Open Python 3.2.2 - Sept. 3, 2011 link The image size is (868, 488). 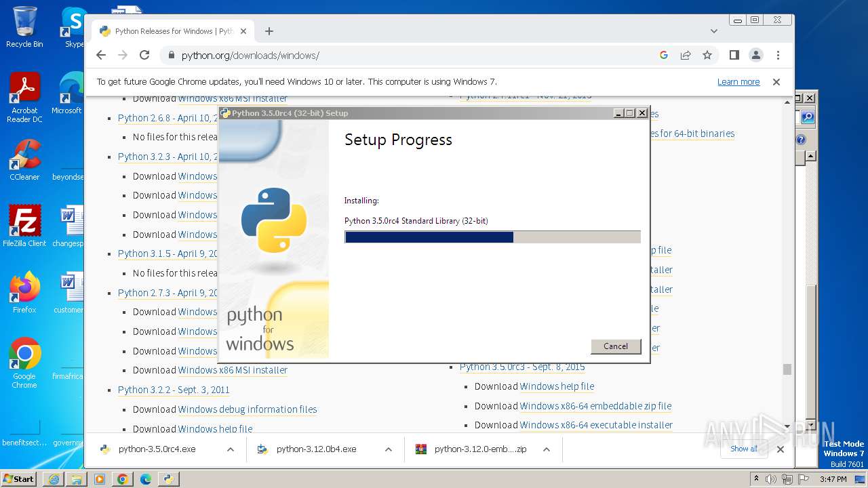click(174, 390)
